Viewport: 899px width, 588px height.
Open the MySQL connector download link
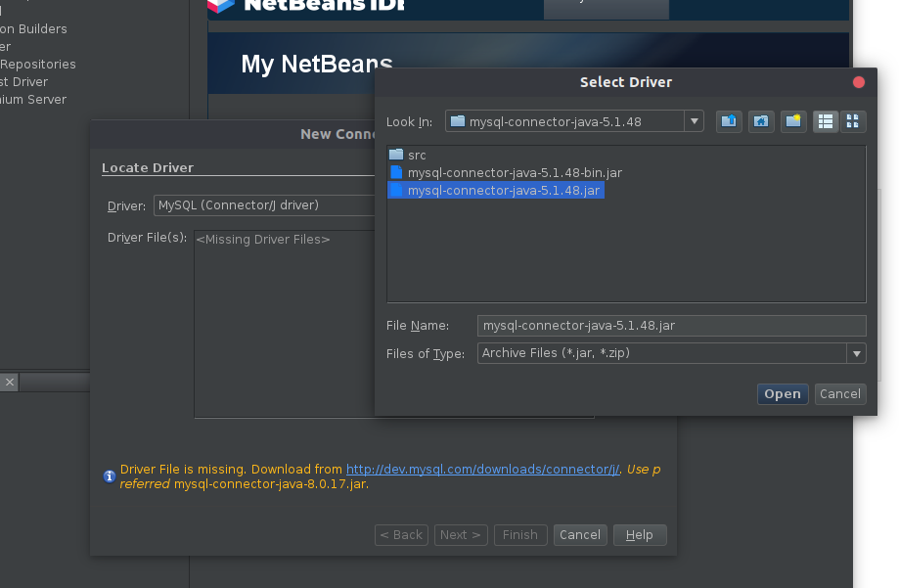[482, 470]
